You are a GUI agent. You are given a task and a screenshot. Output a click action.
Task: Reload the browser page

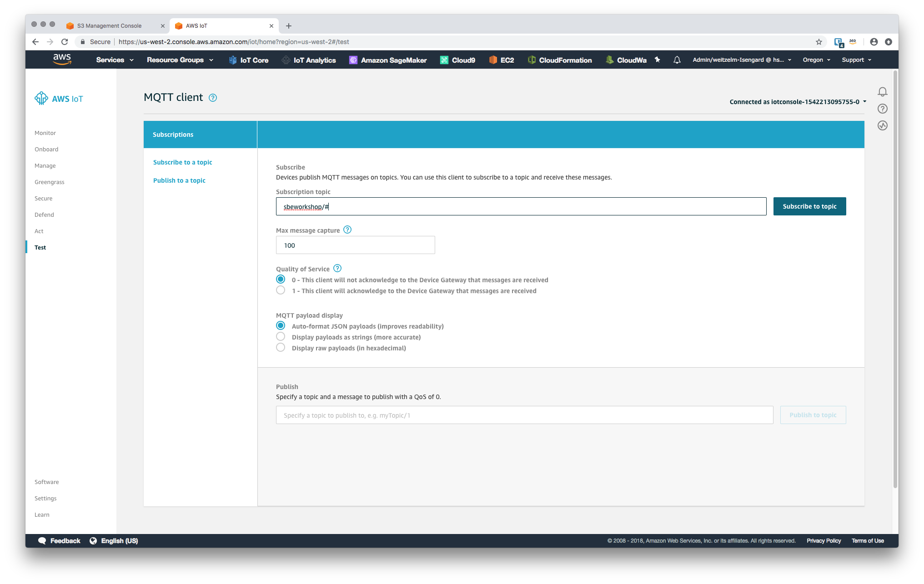point(65,42)
